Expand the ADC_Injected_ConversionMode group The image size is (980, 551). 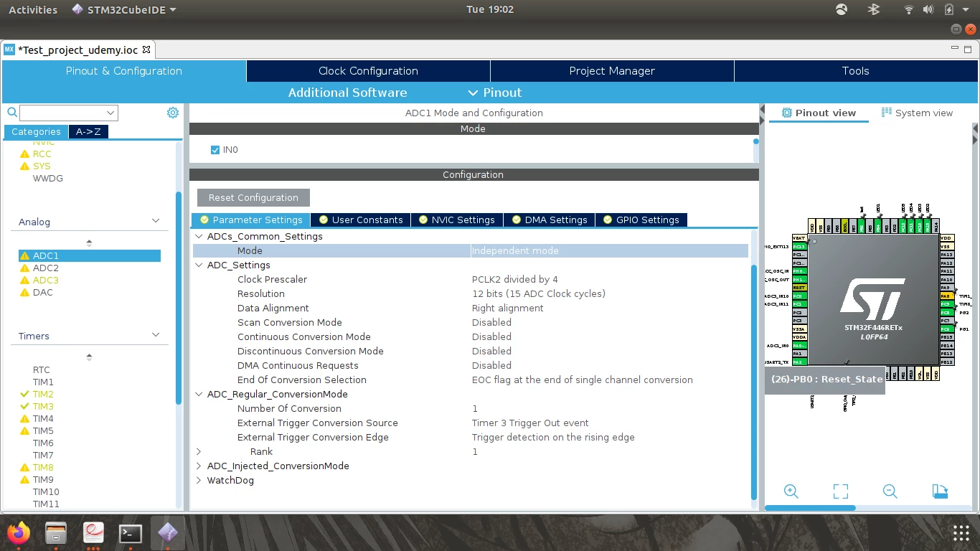[x=199, y=466]
